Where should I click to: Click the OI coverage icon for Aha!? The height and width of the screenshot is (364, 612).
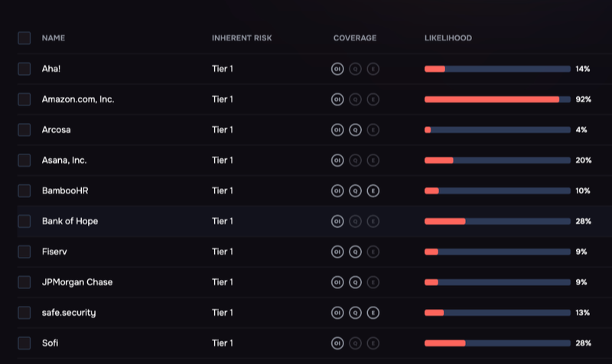pyautogui.click(x=337, y=69)
